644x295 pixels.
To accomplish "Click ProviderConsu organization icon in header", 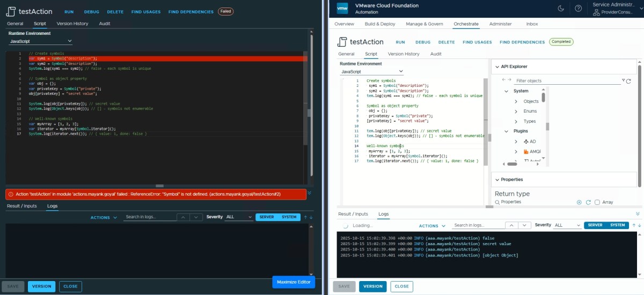I will 596,12.
